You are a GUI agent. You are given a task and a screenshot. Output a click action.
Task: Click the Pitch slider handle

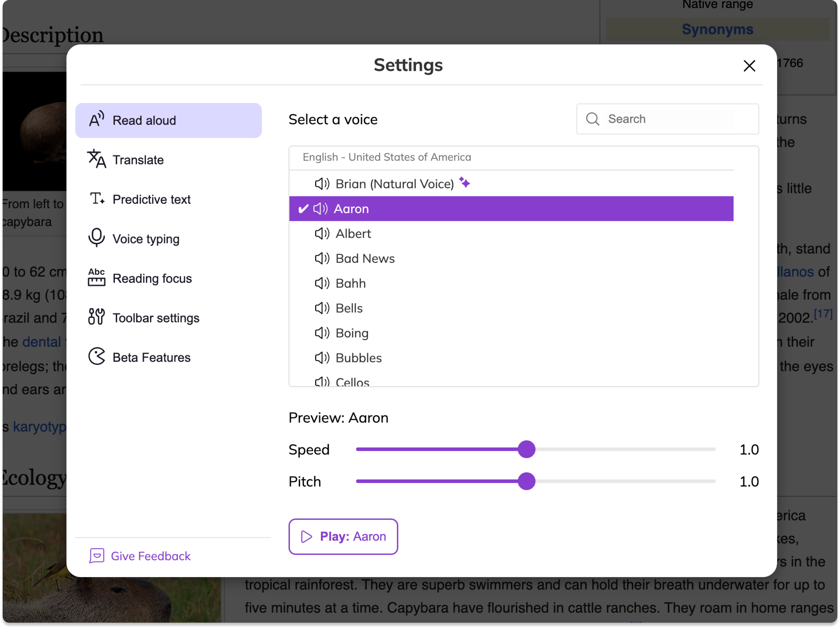[526, 481]
